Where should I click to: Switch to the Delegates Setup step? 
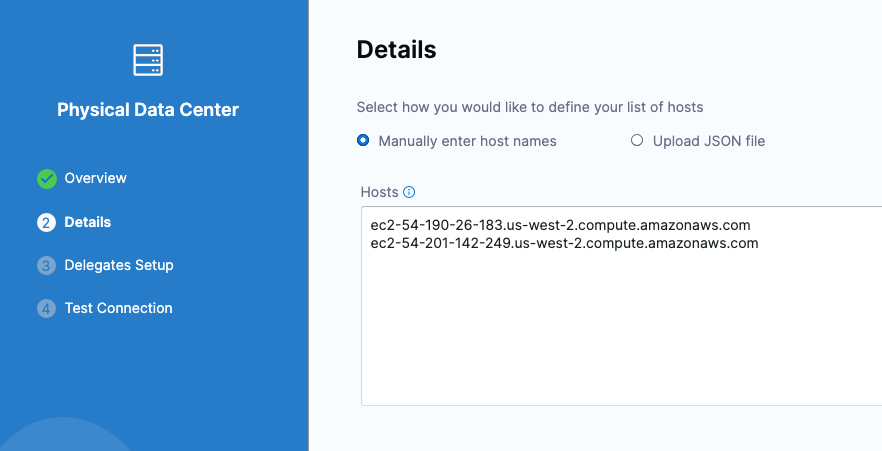119,265
